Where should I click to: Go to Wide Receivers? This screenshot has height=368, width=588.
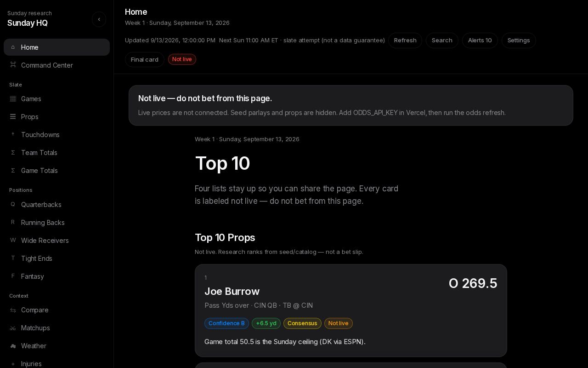point(57,241)
